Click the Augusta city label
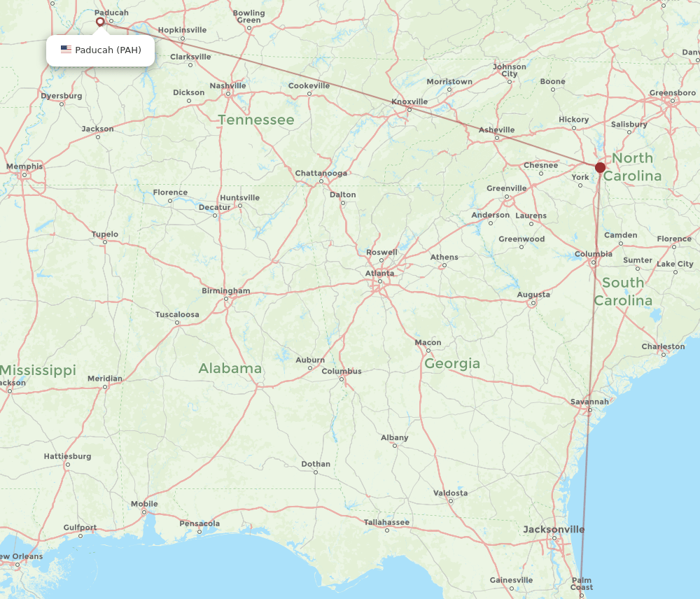 (533, 295)
